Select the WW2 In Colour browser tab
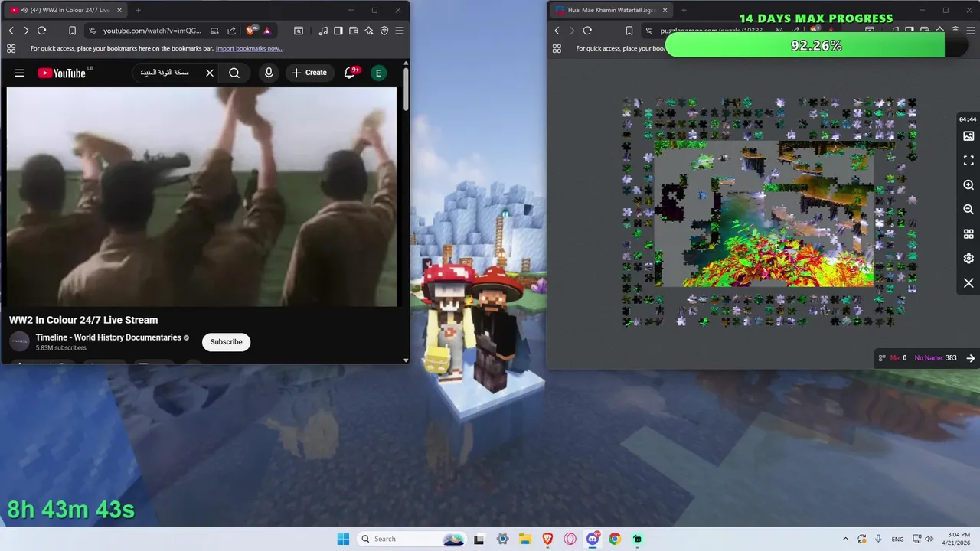Screen dimensions: 980x551 [67, 10]
